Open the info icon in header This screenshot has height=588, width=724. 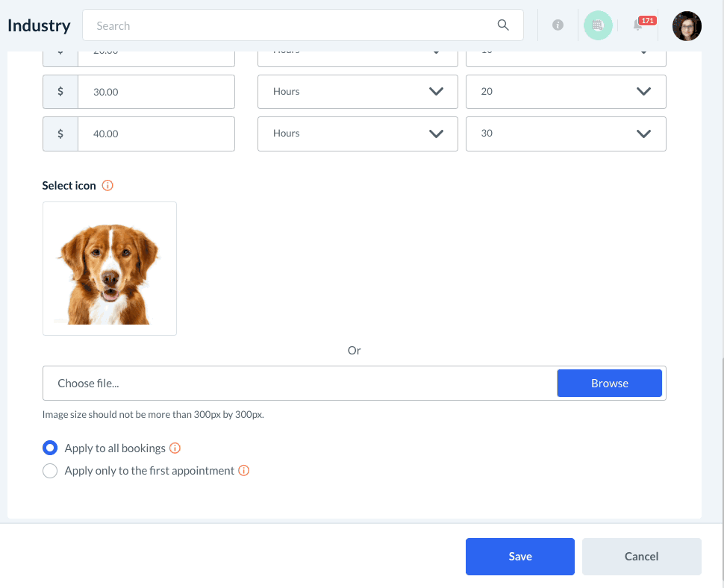(x=558, y=25)
